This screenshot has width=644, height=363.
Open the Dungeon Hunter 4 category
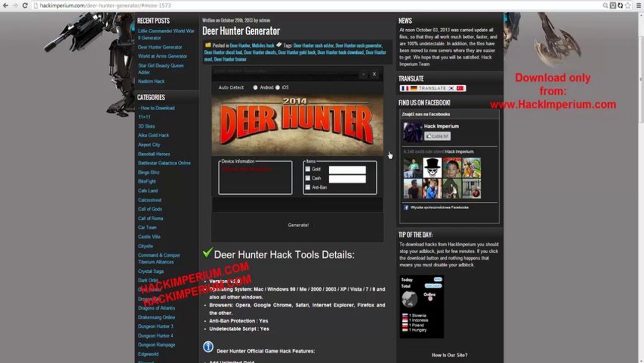(156, 336)
